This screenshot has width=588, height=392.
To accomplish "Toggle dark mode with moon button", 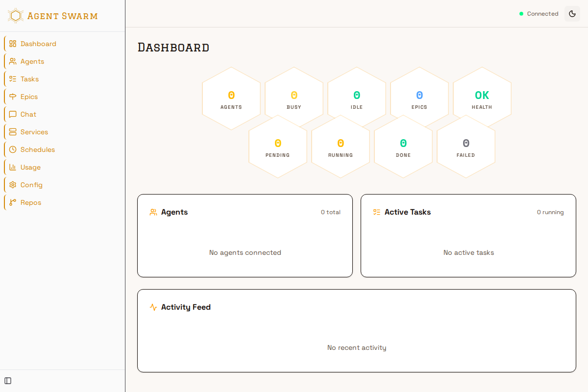I will [x=572, y=14].
